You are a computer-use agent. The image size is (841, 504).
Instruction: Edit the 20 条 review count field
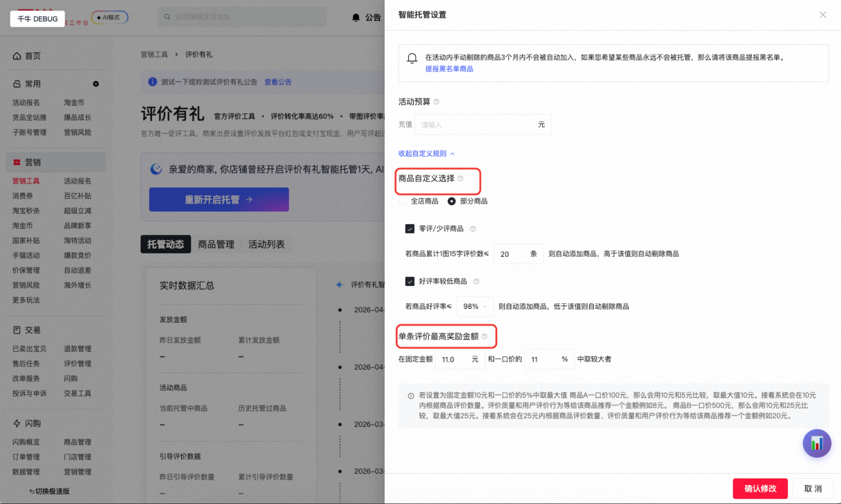click(518, 254)
